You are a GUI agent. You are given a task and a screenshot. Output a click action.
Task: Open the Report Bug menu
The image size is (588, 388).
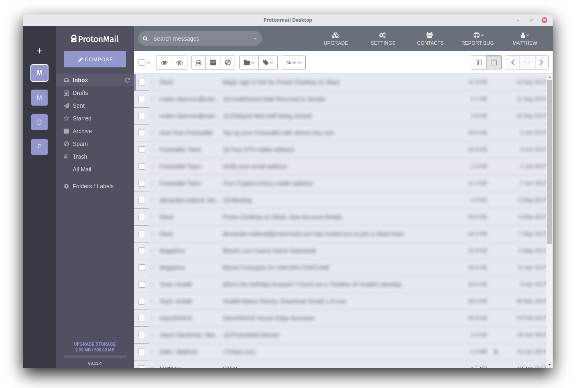(477, 39)
